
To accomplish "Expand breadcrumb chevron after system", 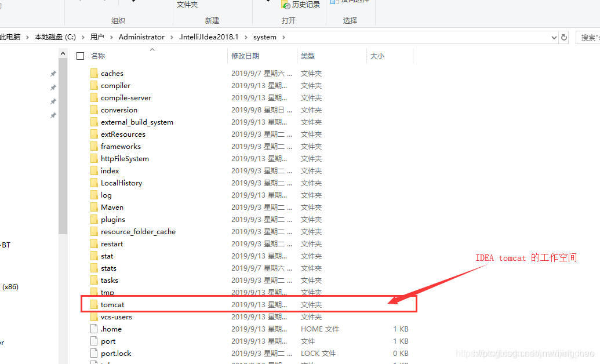I will click(x=283, y=37).
